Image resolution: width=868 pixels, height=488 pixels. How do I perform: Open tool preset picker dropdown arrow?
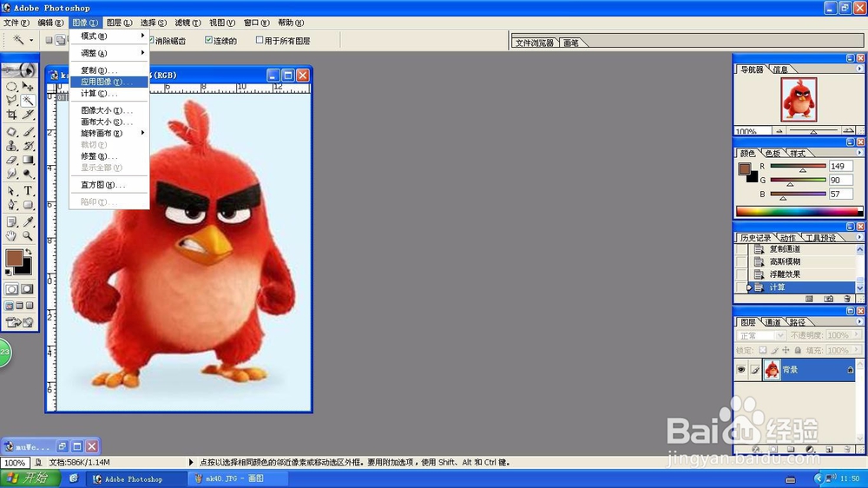coord(31,40)
